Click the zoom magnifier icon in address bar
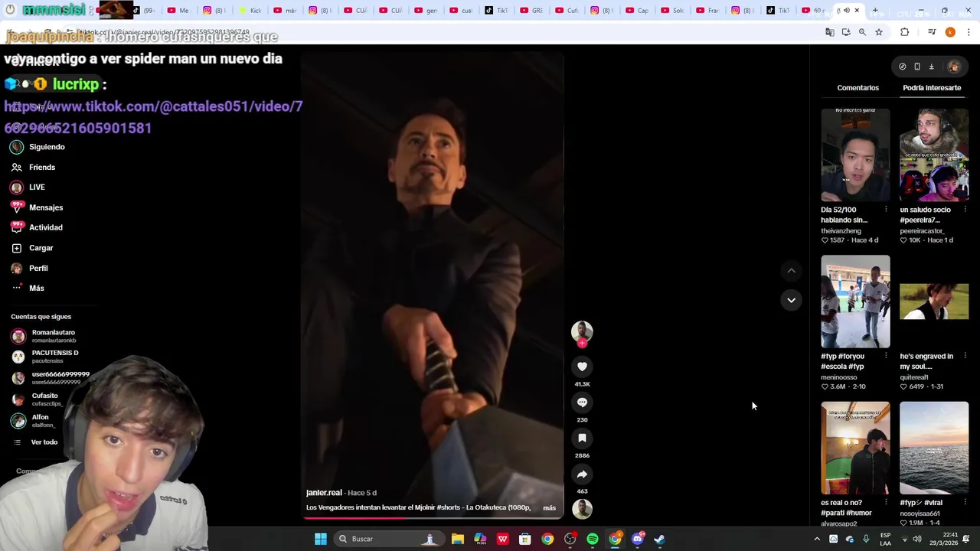 pyautogui.click(x=862, y=32)
